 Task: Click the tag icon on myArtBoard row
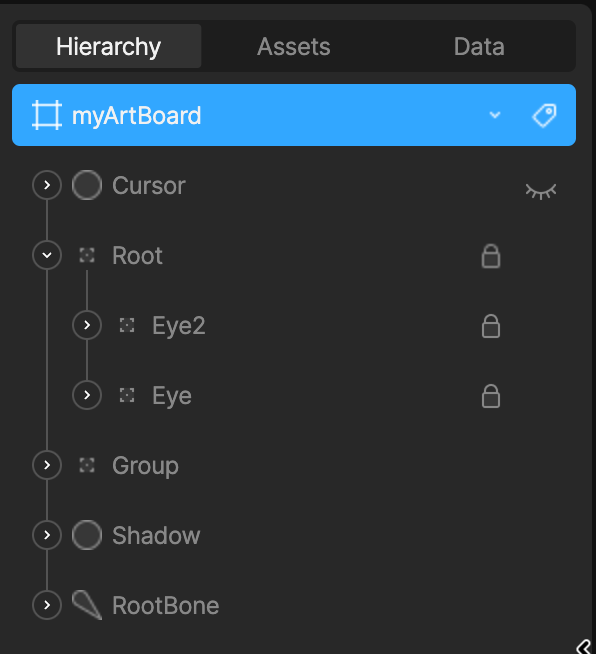[x=545, y=115]
